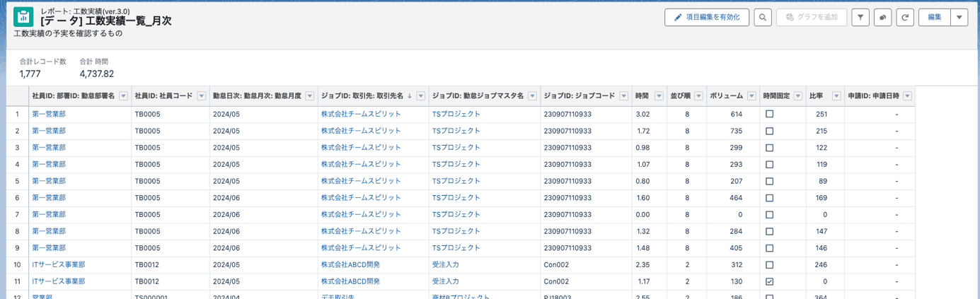Click the 編集 button
This screenshot has width=980, height=299.
coord(934,18)
